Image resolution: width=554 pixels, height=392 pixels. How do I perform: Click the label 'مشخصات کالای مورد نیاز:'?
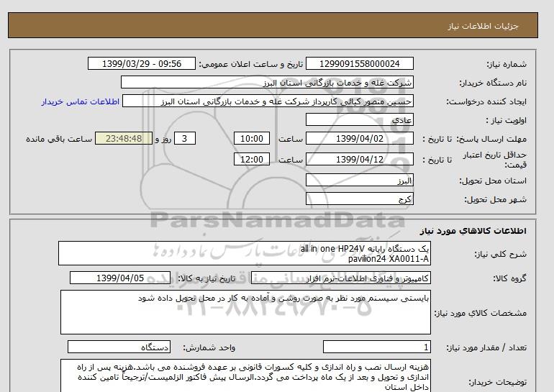click(x=480, y=313)
